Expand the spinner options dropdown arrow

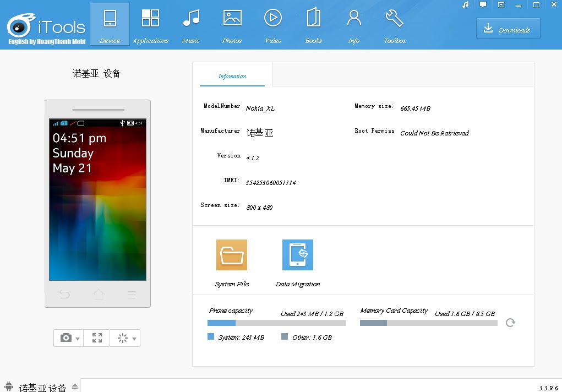(x=134, y=339)
